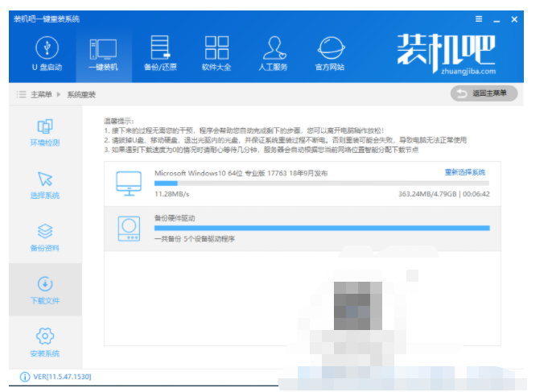Click 系统重装 in the breadcrumb
This screenshot has height=392, width=552.
(81, 95)
